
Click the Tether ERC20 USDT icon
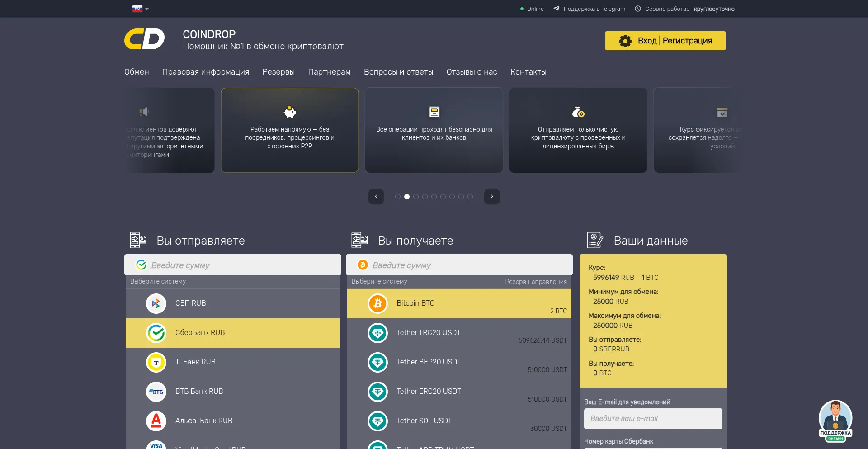(x=377, y=392)
